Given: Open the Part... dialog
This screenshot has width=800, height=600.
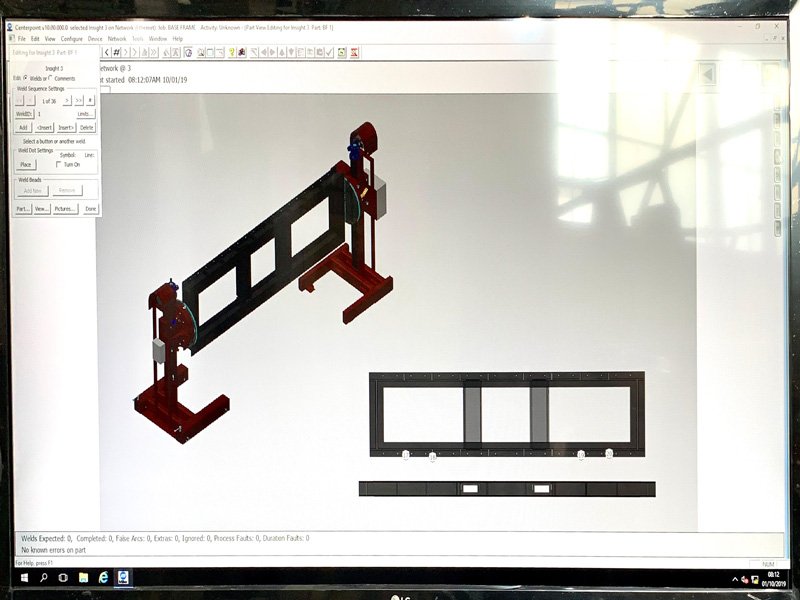Looking at the screenshot, I should tap(23, 209).
